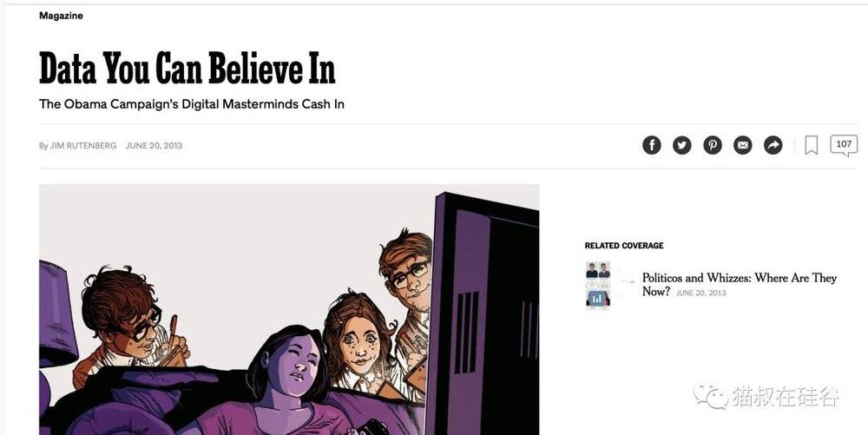This screenshot has width=868, height=435.
Task: Open author page for Jim Rutenberg
Action: (x=83, y=146)
